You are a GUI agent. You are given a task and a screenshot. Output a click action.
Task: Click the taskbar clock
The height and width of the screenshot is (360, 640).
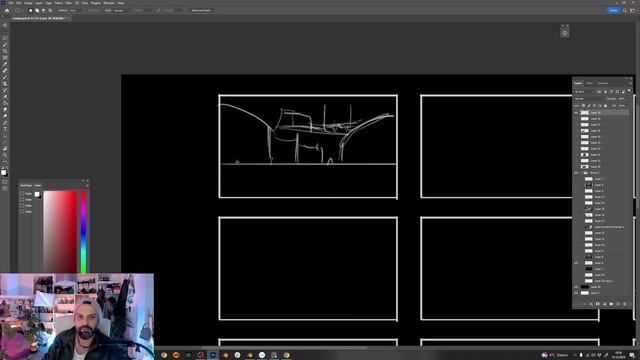pyautogui.click(x=618, y=355)
